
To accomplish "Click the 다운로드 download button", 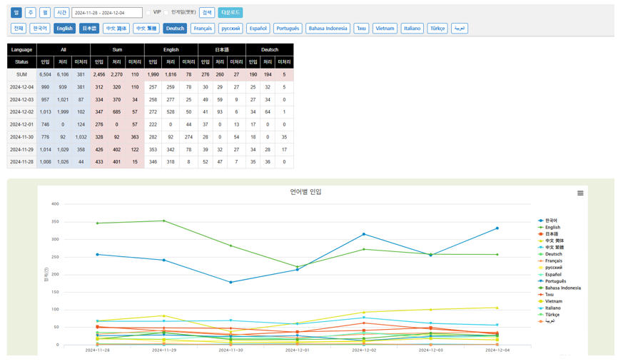I will click(231, 13).
